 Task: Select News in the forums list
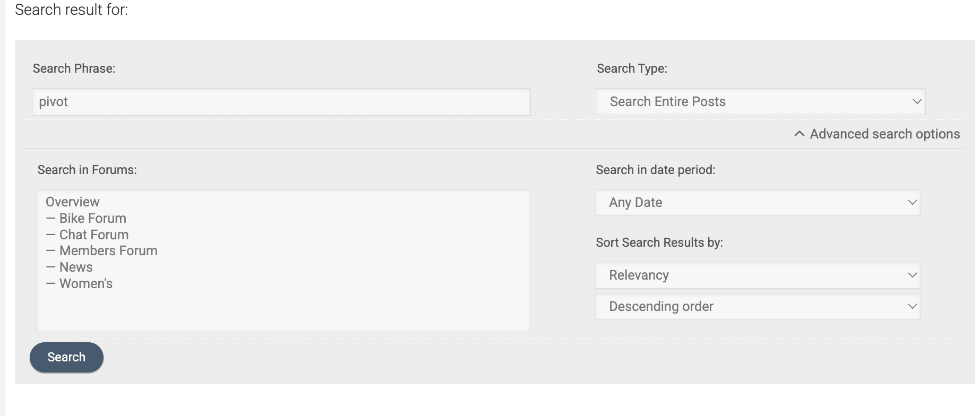coord(76,267)
